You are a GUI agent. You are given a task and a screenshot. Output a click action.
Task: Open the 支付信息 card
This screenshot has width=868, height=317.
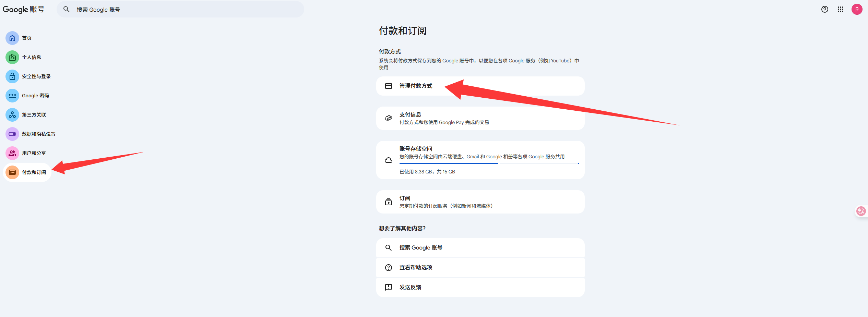click(480, 118)
